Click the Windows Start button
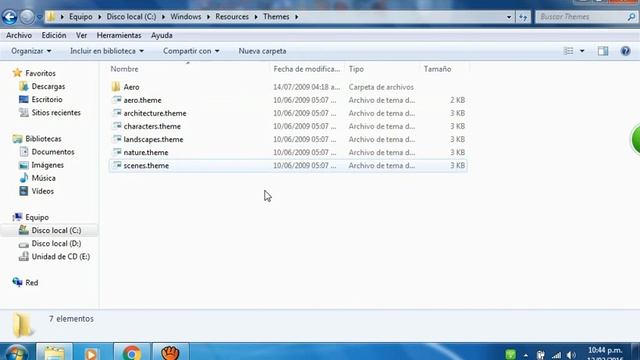 [x=16, y=353]
